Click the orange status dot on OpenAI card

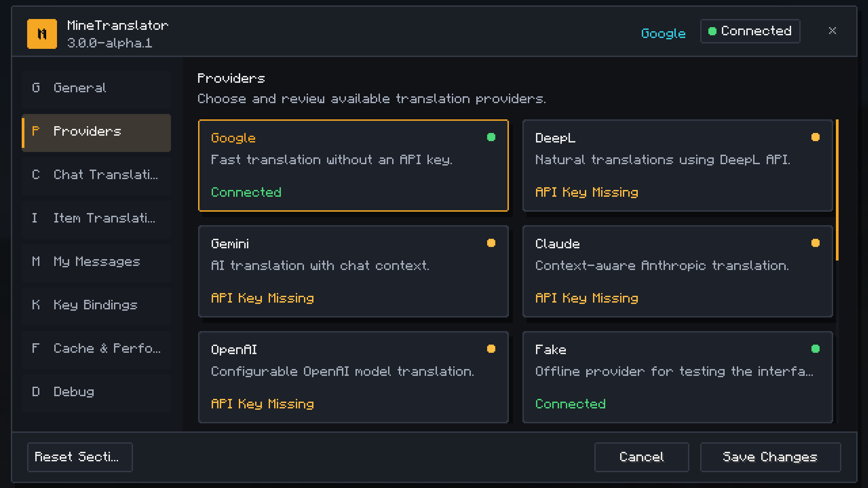pos(491,349)
